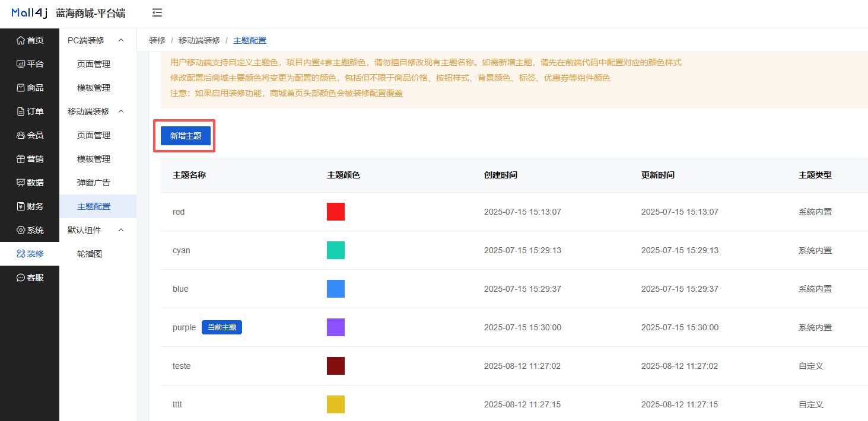Image resolution: width=868 pixels, height=421 pixels.
Task: Select 主题配置 menu item
Action: [98, 206]
